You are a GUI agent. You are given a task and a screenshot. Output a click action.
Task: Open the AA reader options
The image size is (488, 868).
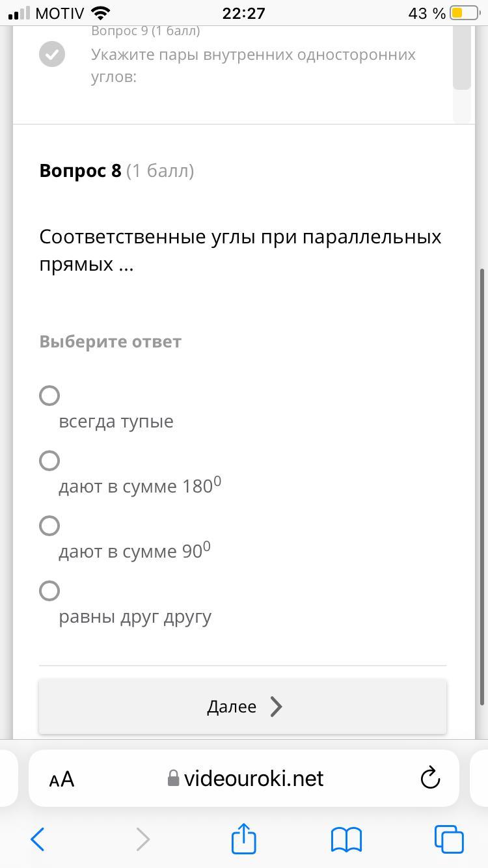coord(62,779)
